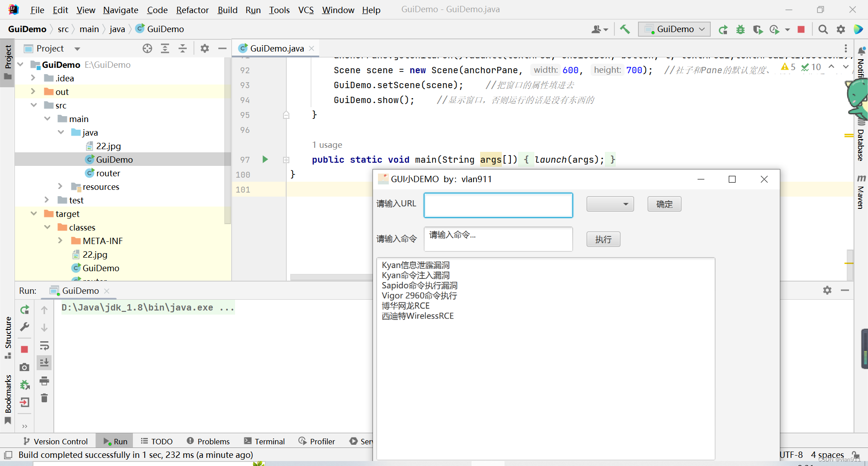868x466 pixels.
Task: Click the URL input field in GUI DEMO
Action: (x=498, y=205)
